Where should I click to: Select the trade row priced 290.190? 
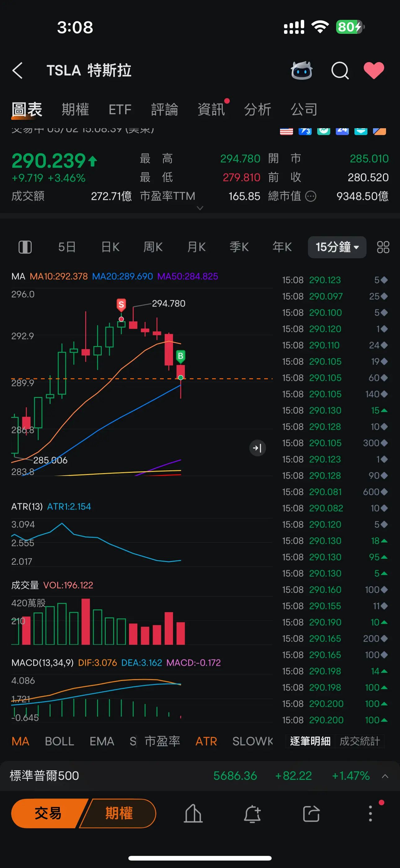335,622
